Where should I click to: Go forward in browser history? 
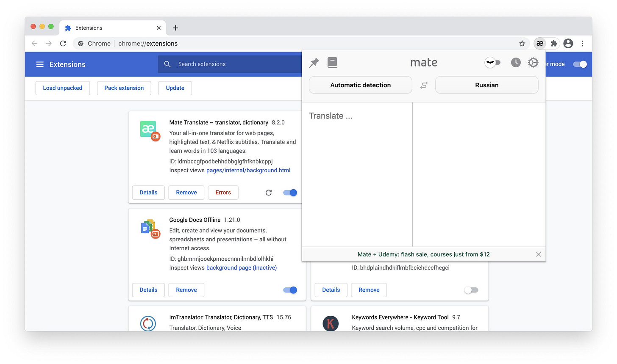pos(49,43)
